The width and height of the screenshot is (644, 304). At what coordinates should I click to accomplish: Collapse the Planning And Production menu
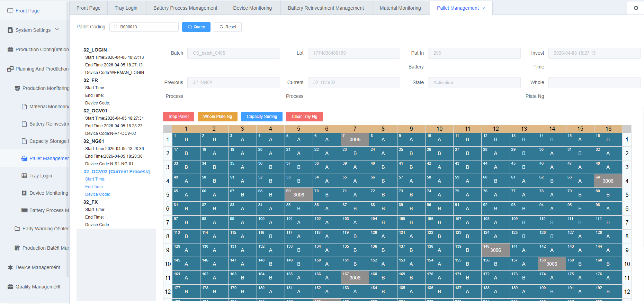(x=57, y=68)
